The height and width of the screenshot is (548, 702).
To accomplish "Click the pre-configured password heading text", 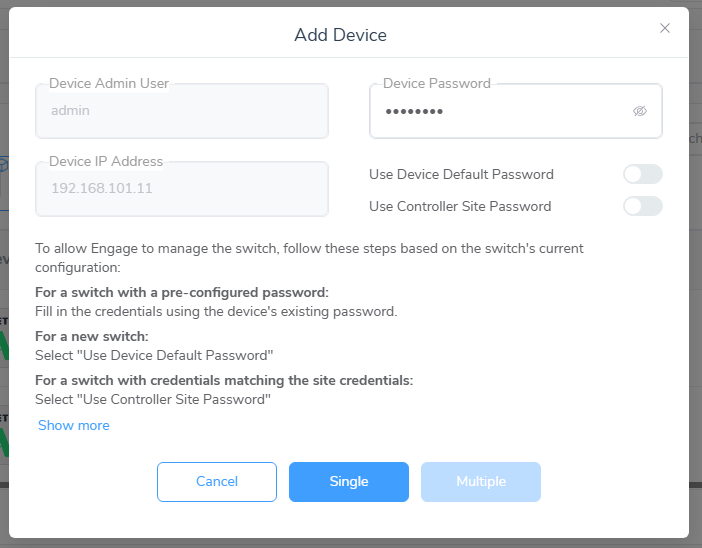I will tap(182, 292).
